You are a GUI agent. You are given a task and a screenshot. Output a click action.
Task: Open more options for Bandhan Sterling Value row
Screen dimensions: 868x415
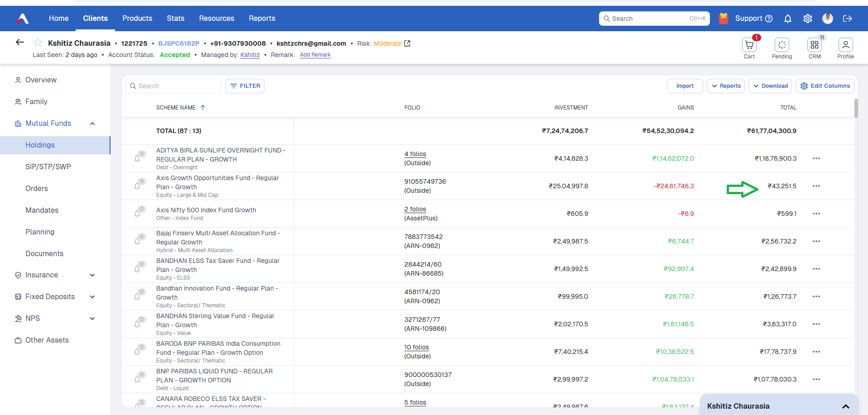(816, 324)
